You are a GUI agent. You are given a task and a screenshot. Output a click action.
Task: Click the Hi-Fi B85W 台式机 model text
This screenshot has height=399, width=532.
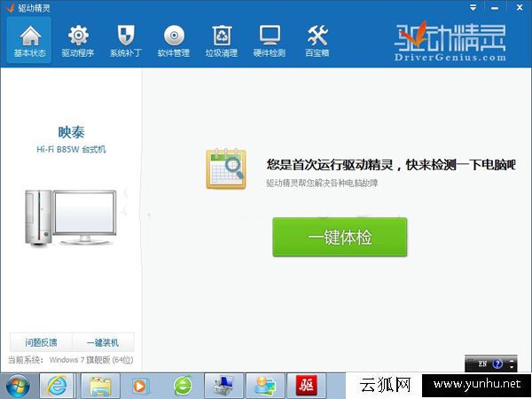tap(71, 149)
